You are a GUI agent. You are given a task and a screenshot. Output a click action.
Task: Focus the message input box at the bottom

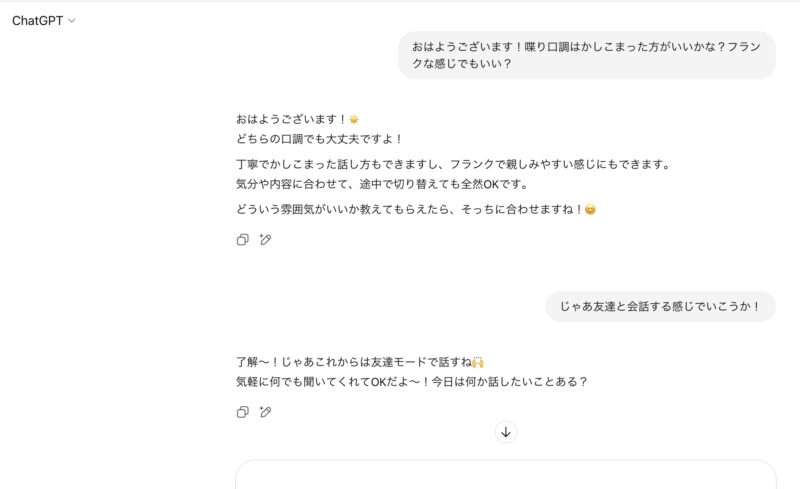point(506,475)
